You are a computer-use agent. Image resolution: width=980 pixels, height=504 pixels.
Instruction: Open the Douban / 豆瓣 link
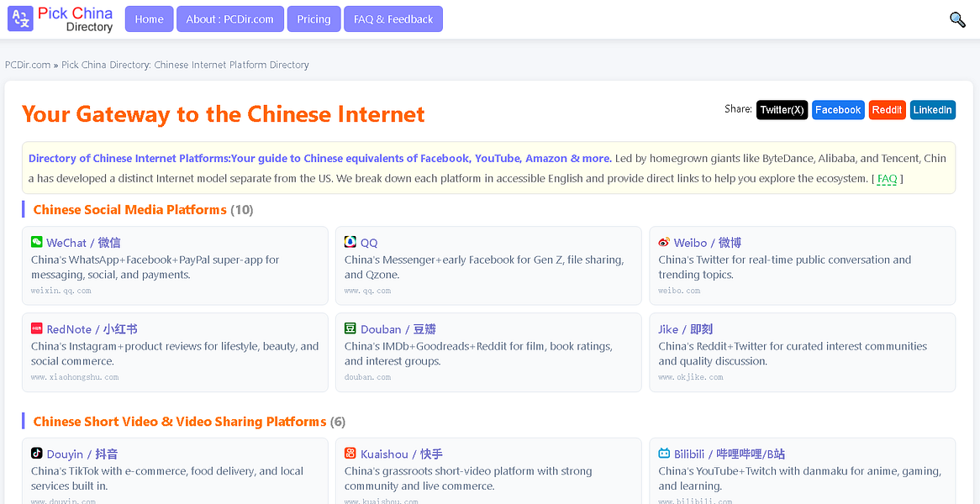pyautogui.click(x=398, y=330)
